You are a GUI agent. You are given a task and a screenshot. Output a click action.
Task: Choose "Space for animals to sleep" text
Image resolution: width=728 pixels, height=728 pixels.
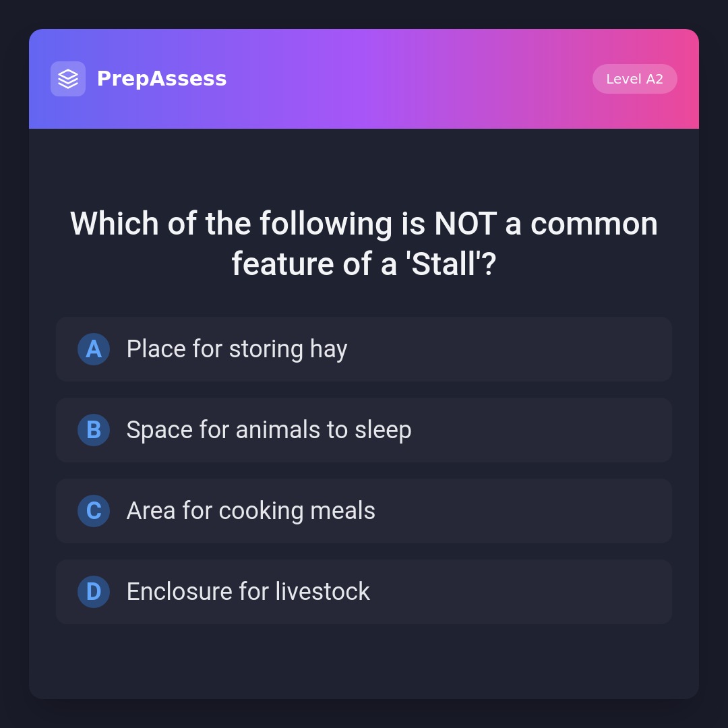point(269,430)
